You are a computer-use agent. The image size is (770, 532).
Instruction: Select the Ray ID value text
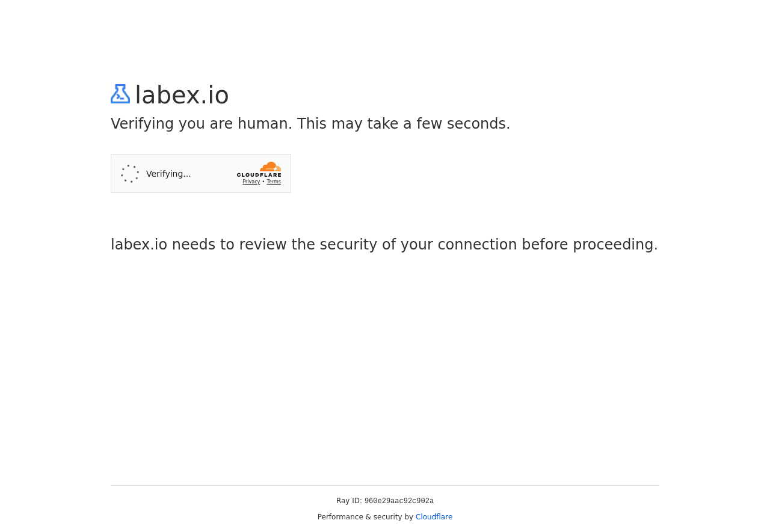pyautogui.click(x=399, y=500)
